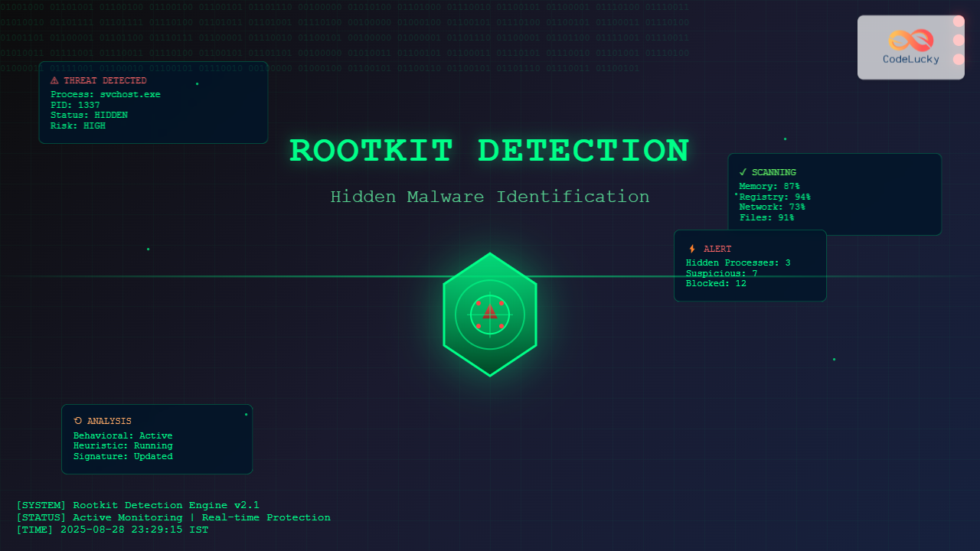
Task: Click the Hidden Malware Identification subtitle
Action: [489, 197]
